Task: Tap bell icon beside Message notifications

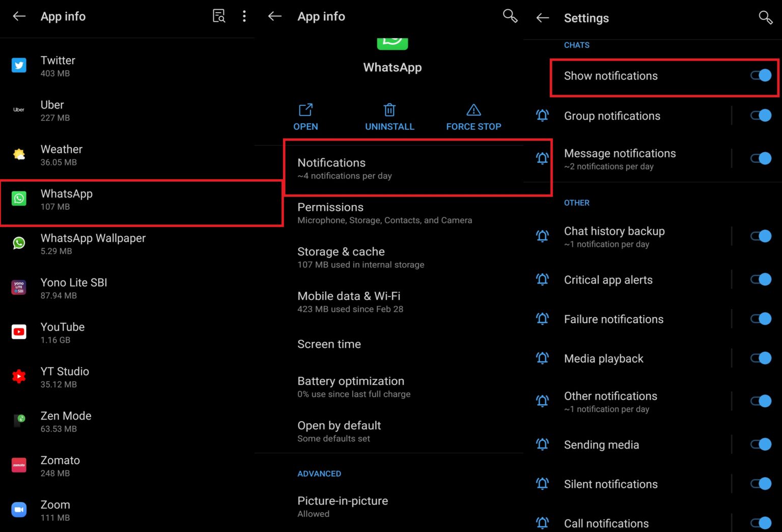Action: click(543, 158)
